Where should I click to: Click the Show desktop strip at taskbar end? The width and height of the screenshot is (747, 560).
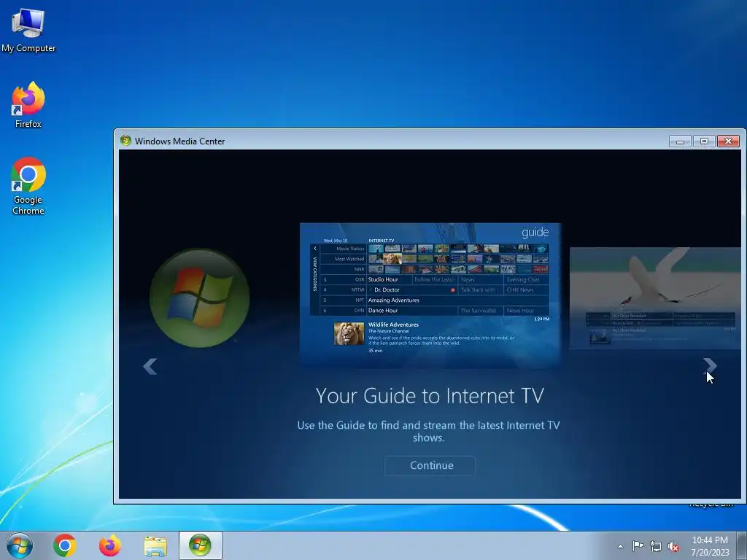click(x=742, y=545)
